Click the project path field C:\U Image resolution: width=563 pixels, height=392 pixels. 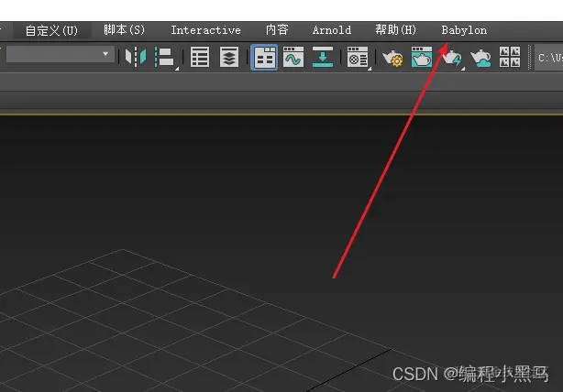549,58
